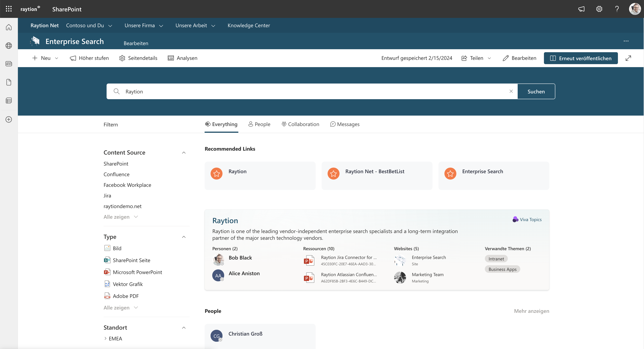The image size is (644, 349).
Task: Switch to the People tab
Action: click(x=259, y=124)
